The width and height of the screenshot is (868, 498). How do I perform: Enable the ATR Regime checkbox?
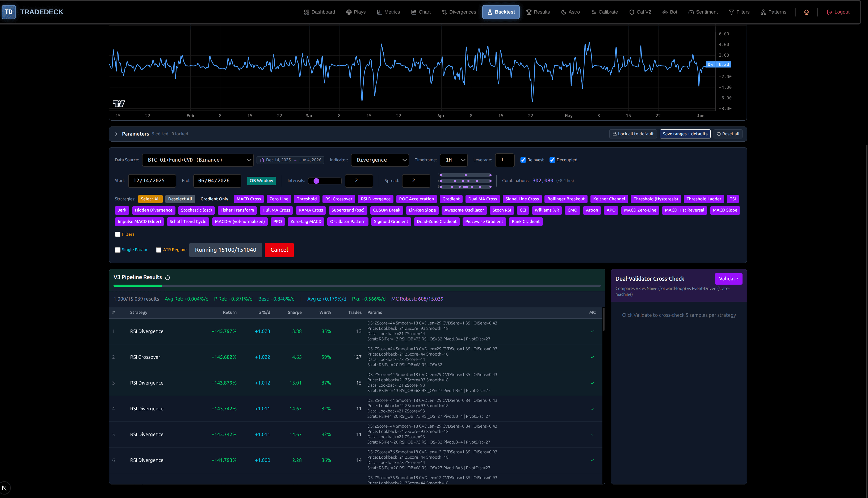[159, 250]
